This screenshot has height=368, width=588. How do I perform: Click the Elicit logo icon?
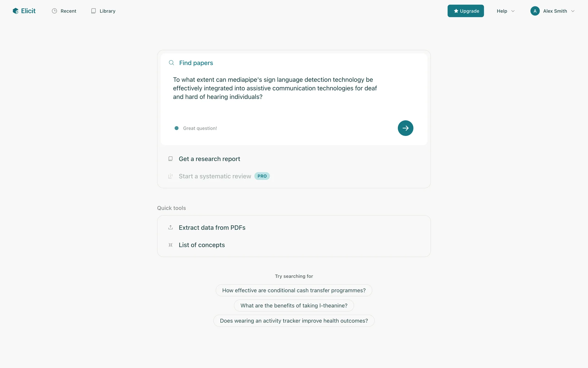(16, 11)
